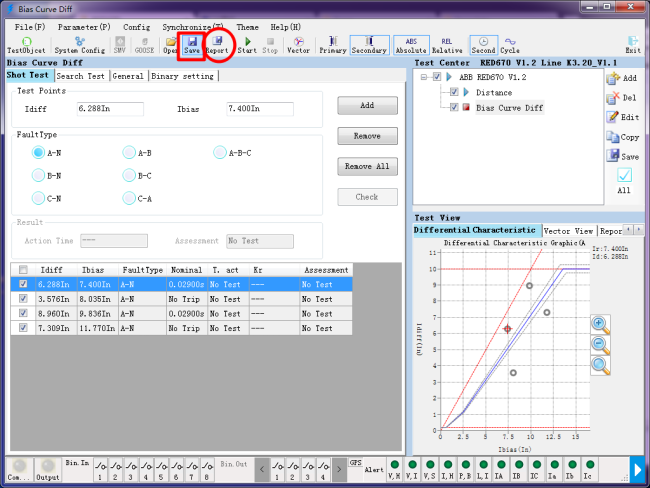Toggle the checkbox for row 3.576In
650x488 pixels.
[x=24, y=298]
